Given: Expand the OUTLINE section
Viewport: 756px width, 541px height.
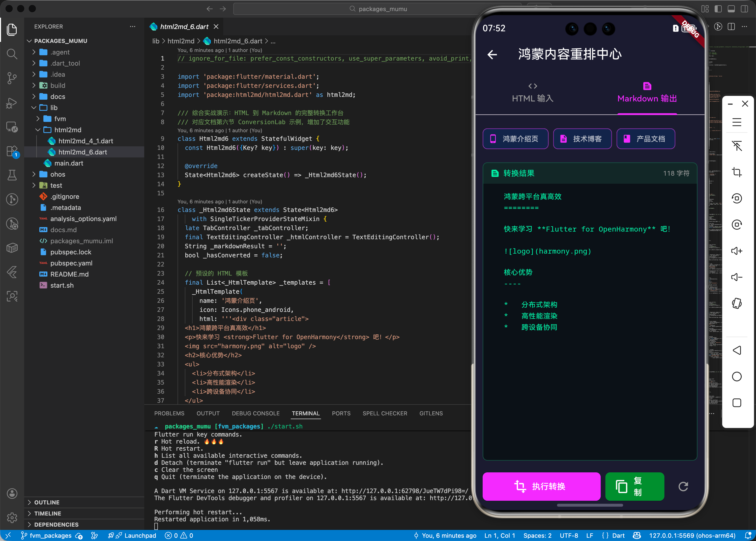Looking at the screenshot, I should (47, 502).
